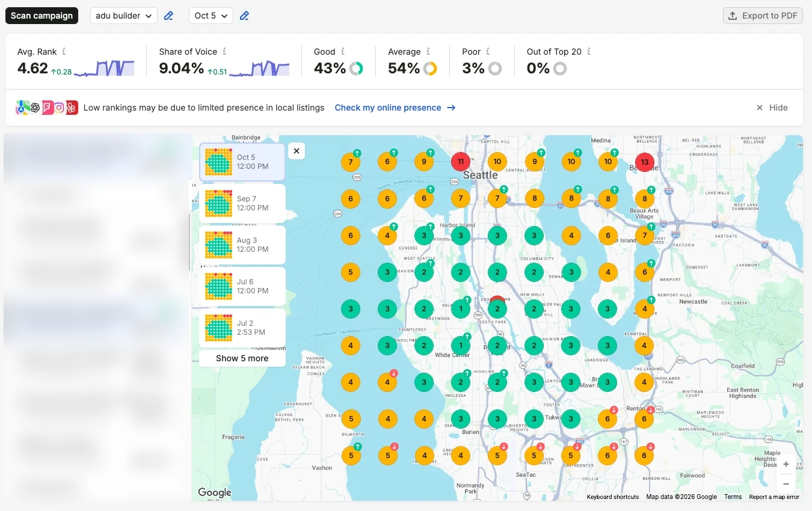Click the 9.04% share of voice value
The image size is (812, 511).
pos(182,69)
